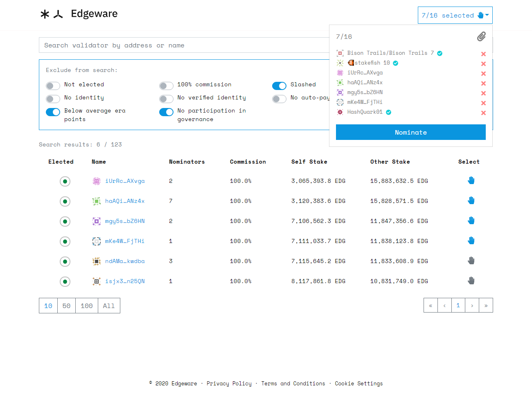
Task: Go to last page of results
Action: pos(486,305)
